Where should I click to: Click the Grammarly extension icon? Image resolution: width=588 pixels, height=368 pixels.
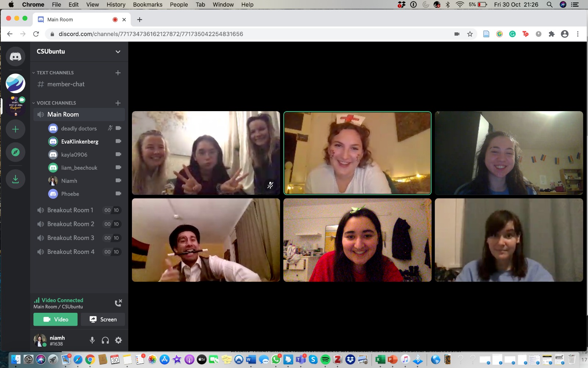(512, 34)
